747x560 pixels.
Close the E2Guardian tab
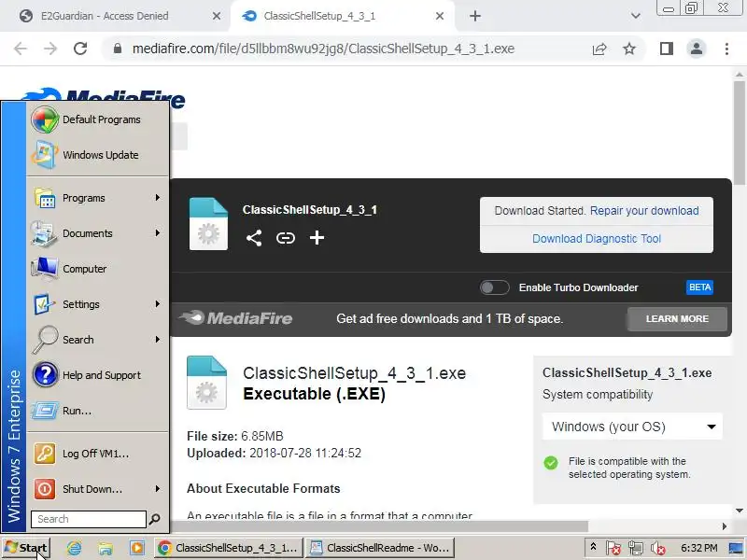[217, 16]
